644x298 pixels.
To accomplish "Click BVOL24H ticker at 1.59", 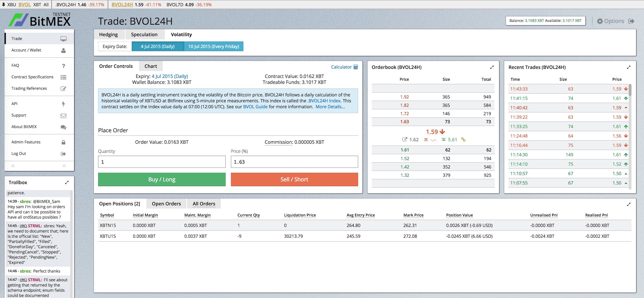I will click(x=136, y=5).
